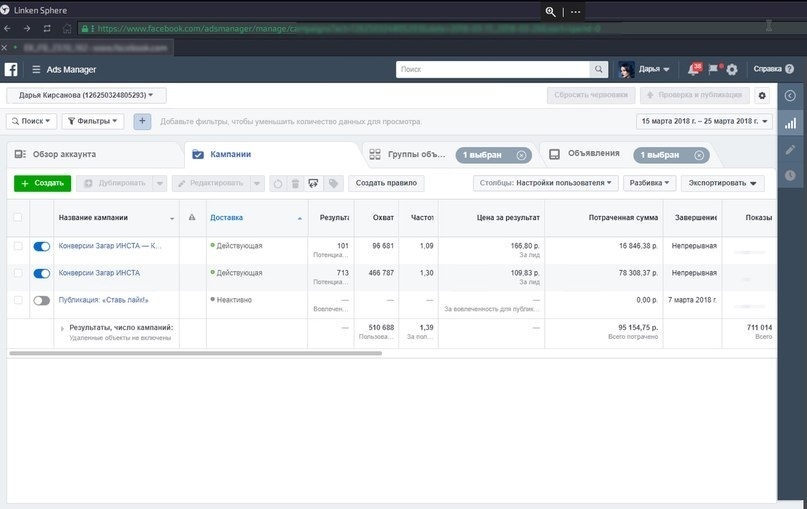Click the browser home icon
This screenshot has height=509, width=807.
[x=67, y=28]
